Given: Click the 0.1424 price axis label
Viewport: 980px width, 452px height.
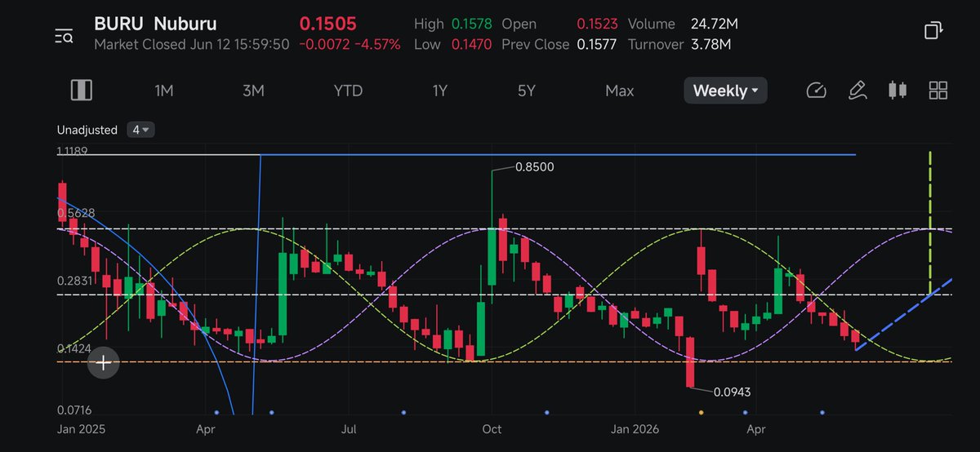Looking at the screenshot, I should (x=73, y=348).
